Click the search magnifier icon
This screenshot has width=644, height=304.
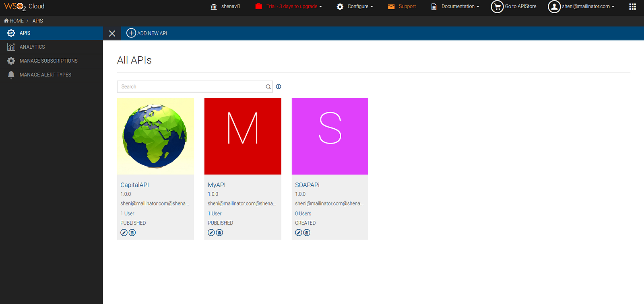click(x=268, y=87)
